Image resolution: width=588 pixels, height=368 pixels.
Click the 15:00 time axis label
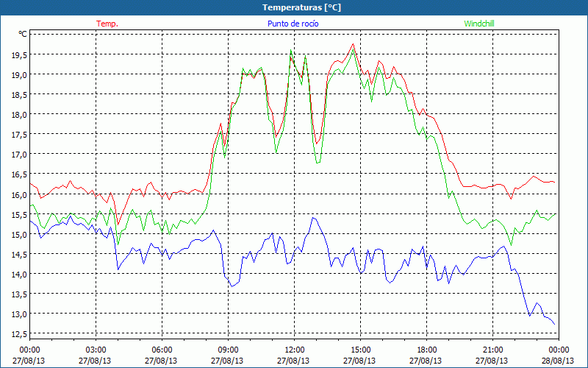pyautogui.click(x=360, y=350)
